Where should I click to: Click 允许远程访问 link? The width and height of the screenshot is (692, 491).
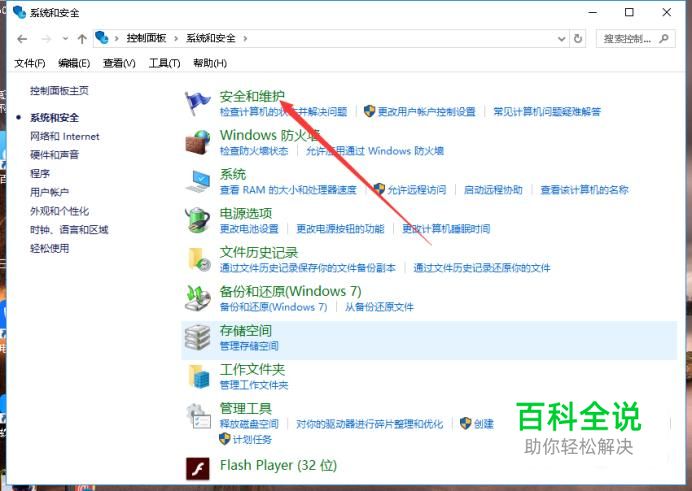417,190
